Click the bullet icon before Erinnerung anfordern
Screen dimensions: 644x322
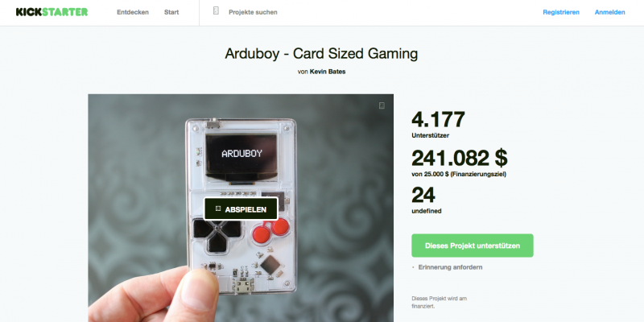pyautogui.click(x=413, y=267)
